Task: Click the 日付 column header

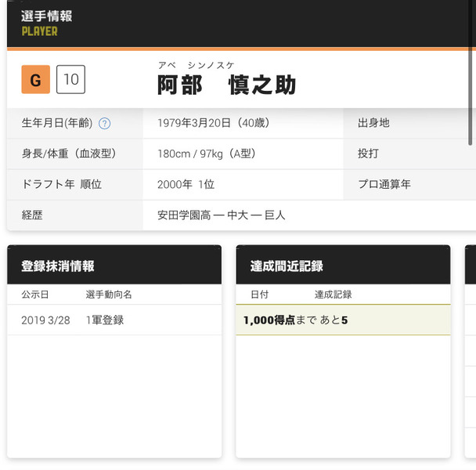Action: point(260,295)
